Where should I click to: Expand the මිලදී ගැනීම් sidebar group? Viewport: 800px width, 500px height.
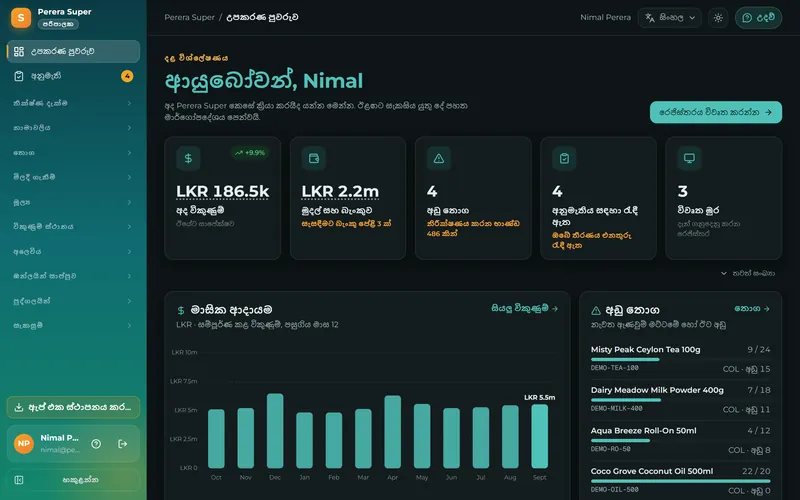coord(73,177)
